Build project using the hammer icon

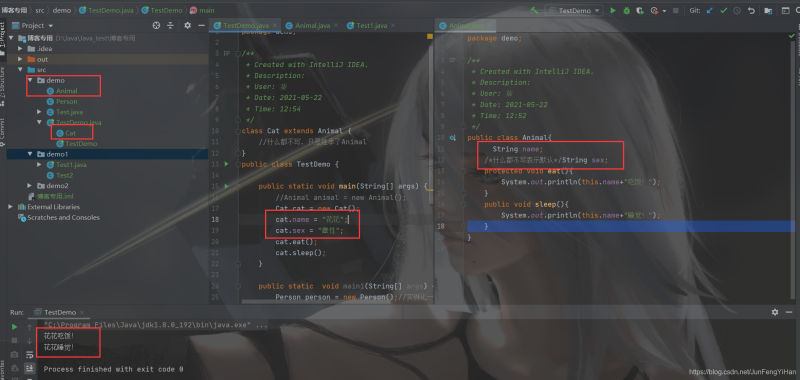pos(535,10)
